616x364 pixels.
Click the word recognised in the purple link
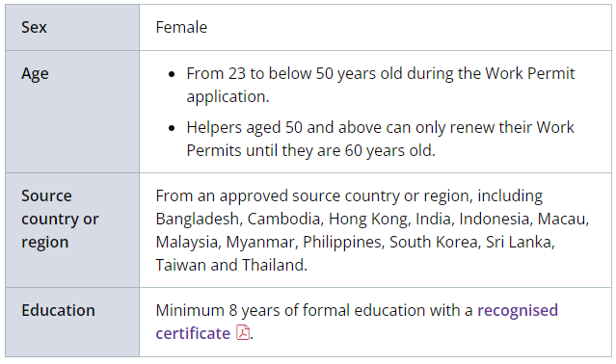coord(518,310)
